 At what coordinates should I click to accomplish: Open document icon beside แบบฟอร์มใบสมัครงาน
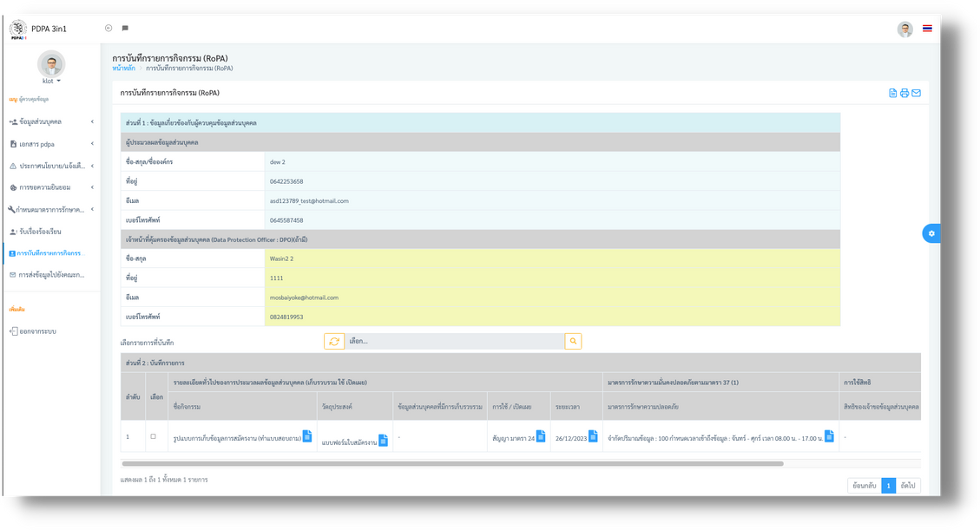[383, 440]
